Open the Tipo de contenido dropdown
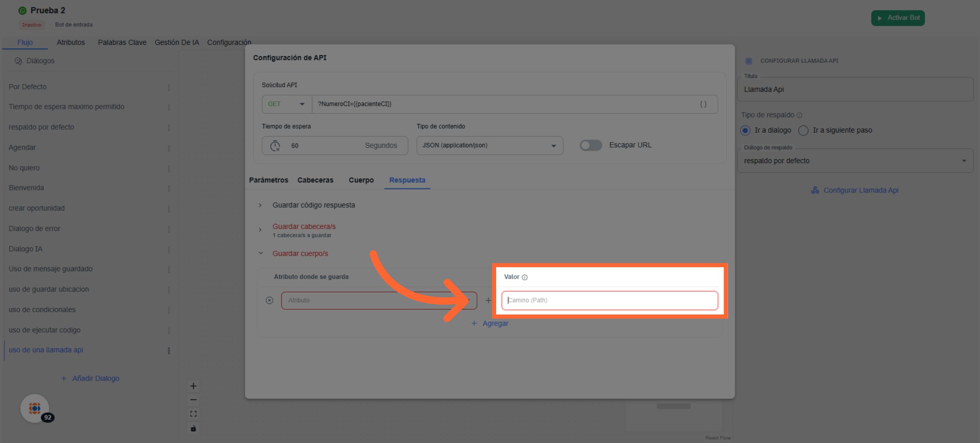 tap(489, 146)
